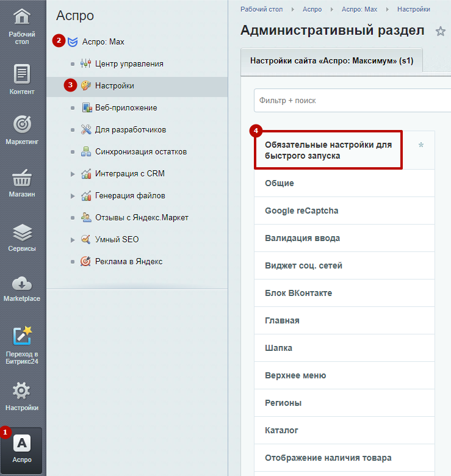Open the Шапка settings section
Screen dimensions: 451x476
pyautogui.click(x=344, y=348)
